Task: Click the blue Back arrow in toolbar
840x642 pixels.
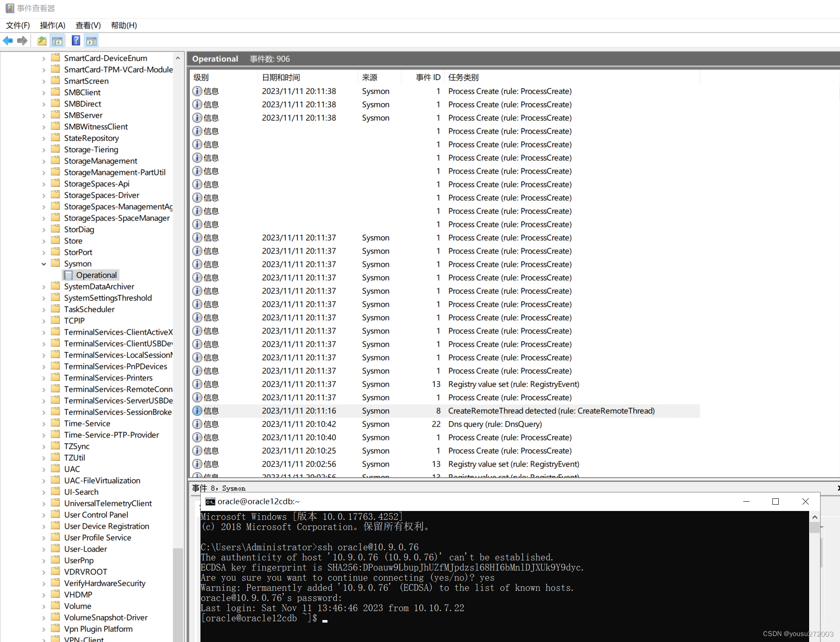Action: tap(8, 41)
